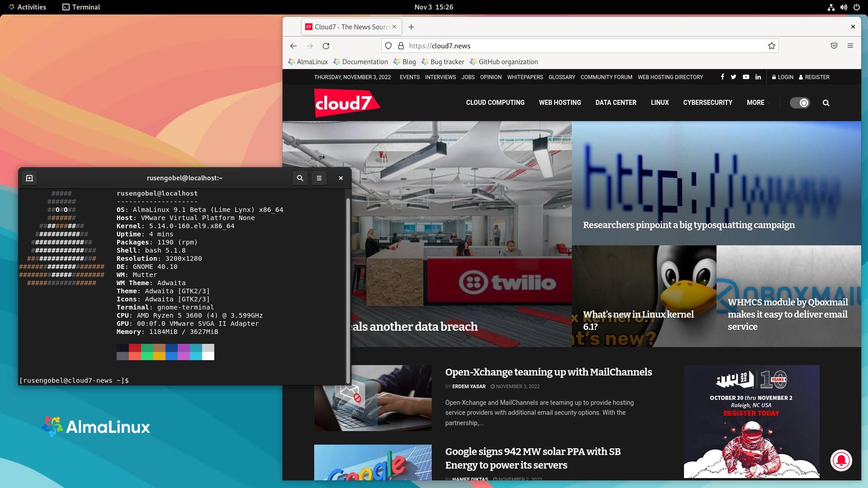
Task: Open the Open-Xchange MailChannels article headline
Action: tap(548, 372)
